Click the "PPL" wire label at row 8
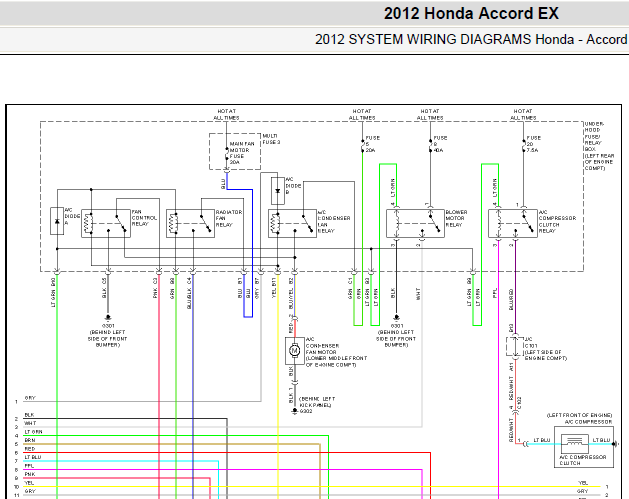629x499 pixels. [x=29, y=466]
